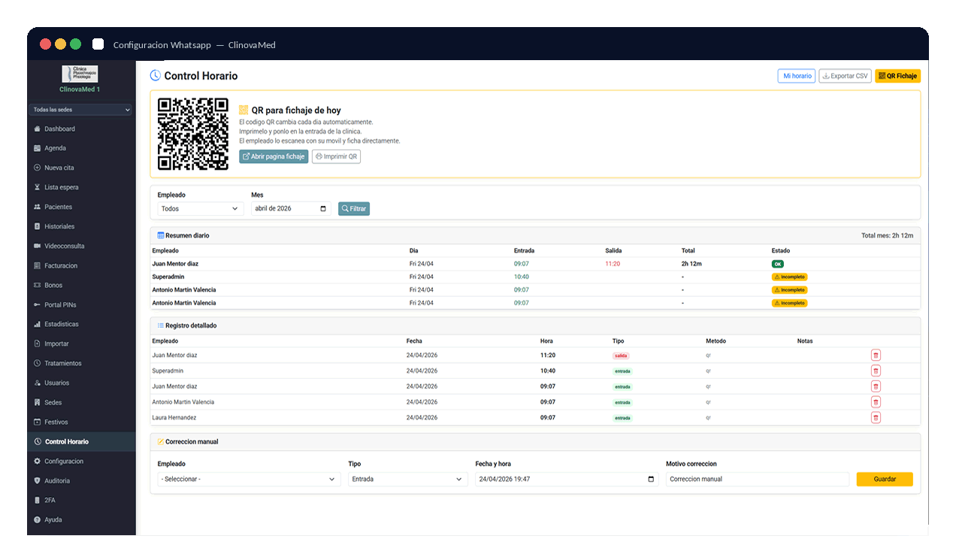
Task: Click the salida tag in Registro detallado
Action: (621, 356)
